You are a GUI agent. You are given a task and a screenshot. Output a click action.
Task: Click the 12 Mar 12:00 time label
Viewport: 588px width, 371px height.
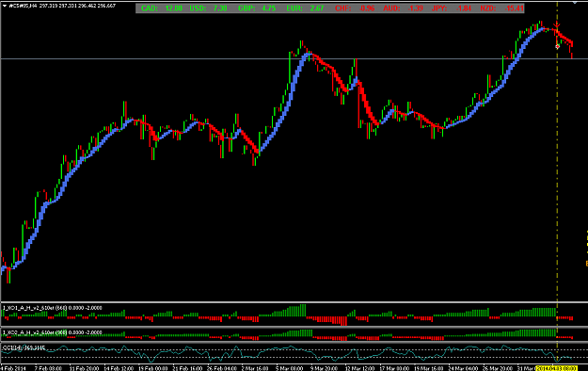point(359,368)
